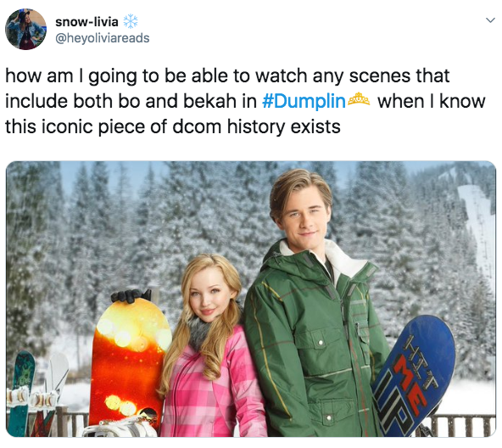Image resolution: width=502 pixels, height=448 pixels.
Task: Click the #Dumplin hashtag link
Action: pos(304,102)
